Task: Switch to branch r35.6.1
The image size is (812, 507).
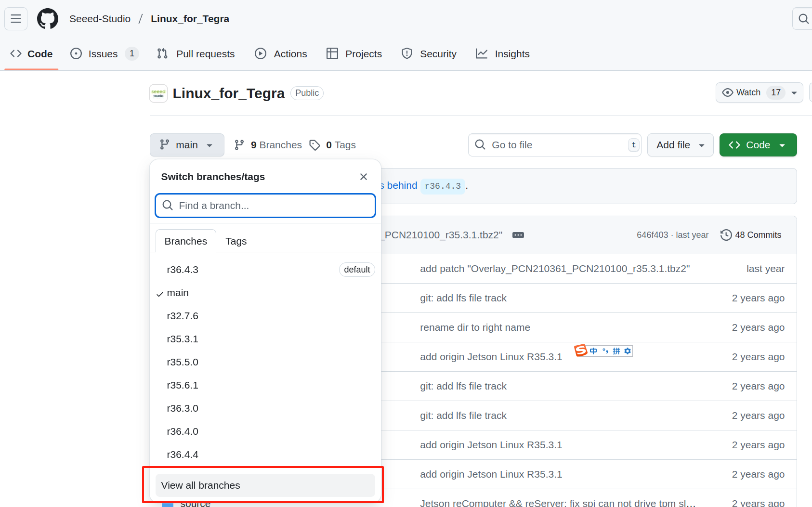Action: 265,385
